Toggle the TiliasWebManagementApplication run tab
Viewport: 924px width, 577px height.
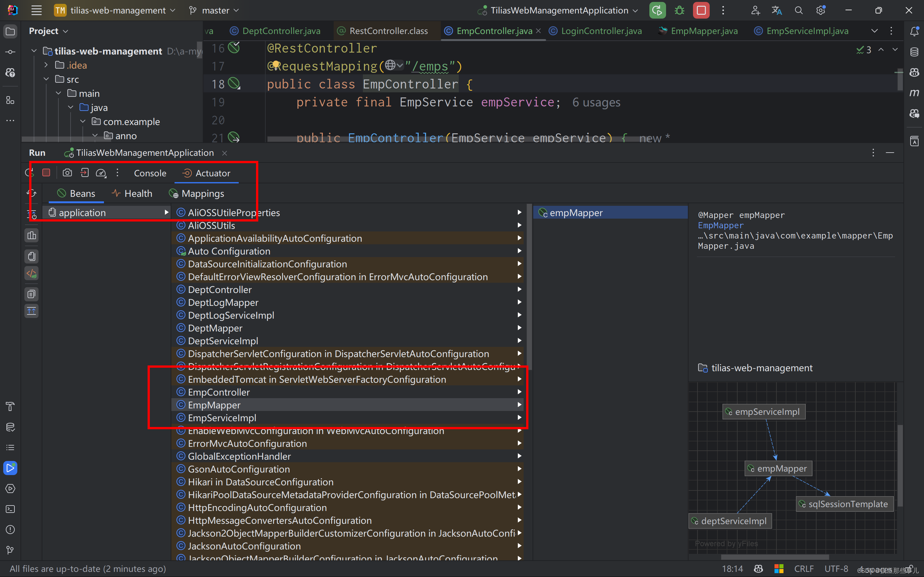(144, 152)
